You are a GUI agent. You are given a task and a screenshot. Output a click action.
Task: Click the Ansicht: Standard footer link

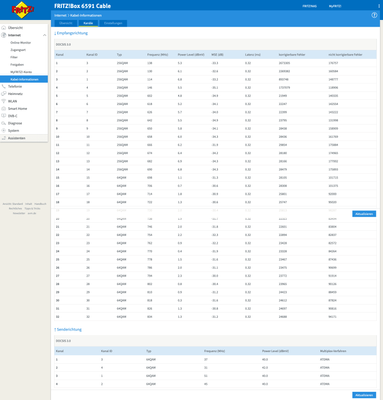click(x=13, y=204)
